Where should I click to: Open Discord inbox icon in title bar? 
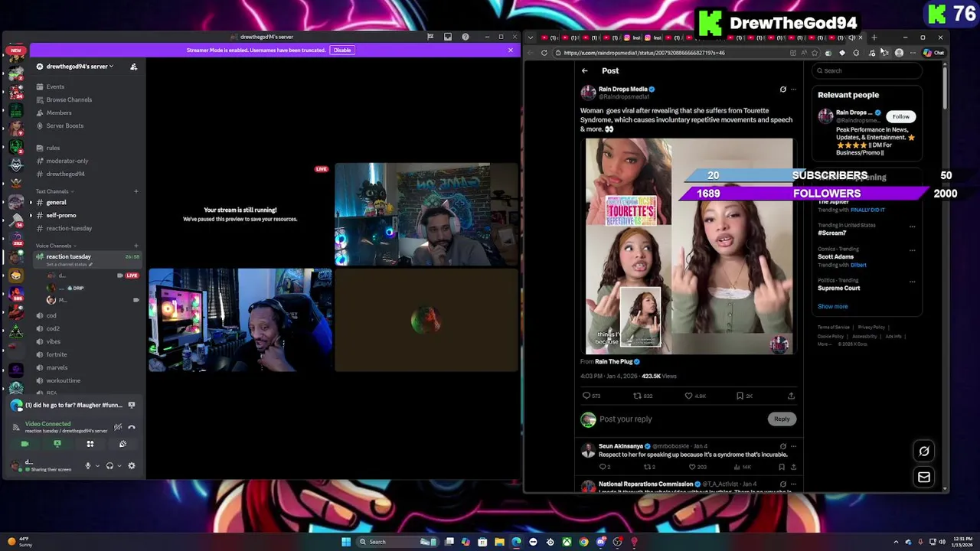point(448,37)
